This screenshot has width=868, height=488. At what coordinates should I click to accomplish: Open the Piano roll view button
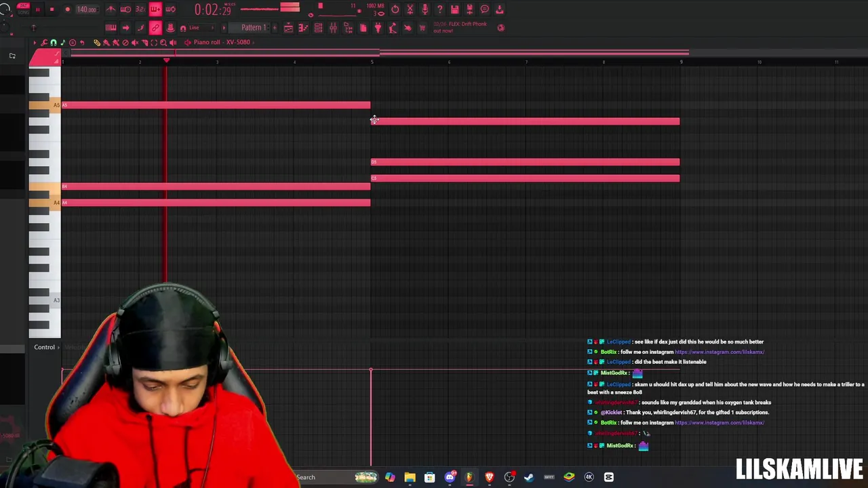click(x=303, y=28)
